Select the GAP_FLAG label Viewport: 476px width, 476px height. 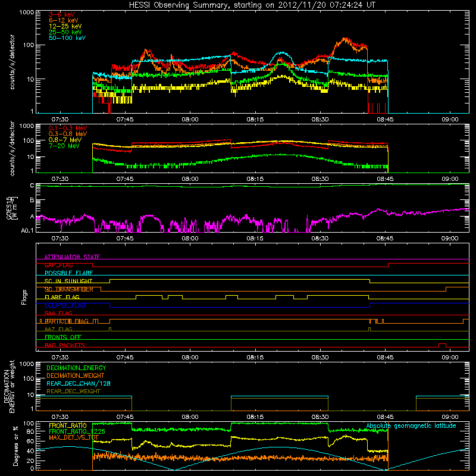(58, 265)
